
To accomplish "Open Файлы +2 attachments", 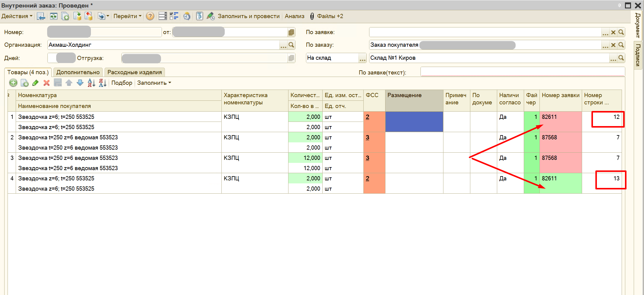I will [x=326, y=16].
